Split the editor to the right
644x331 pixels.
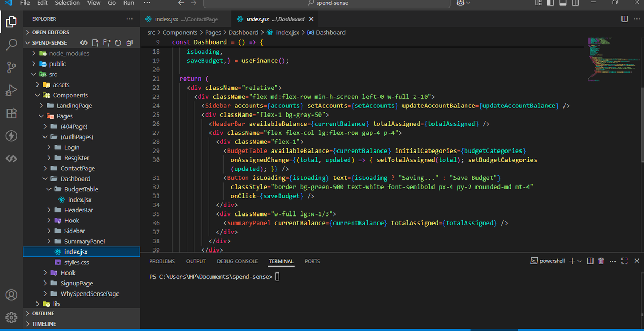624,19
